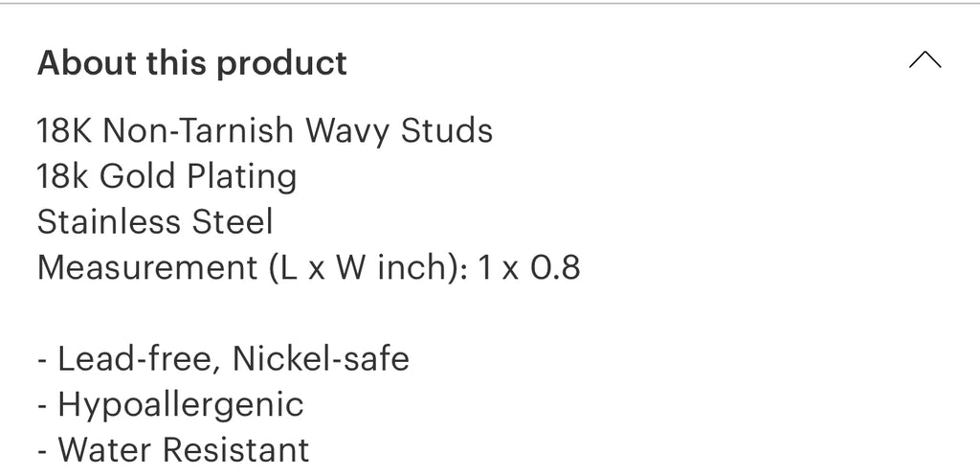Click the 18K Non-Tarnish Wavy Studs line

coord(265,129)
